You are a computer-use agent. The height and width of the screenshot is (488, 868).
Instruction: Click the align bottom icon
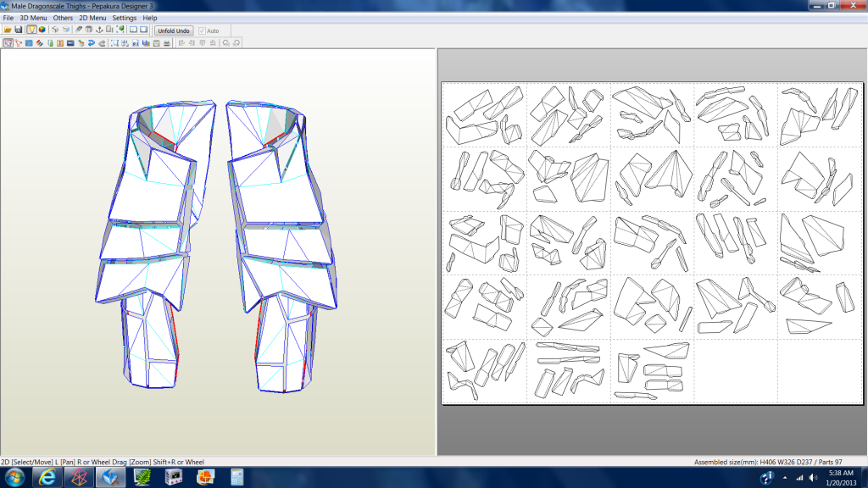click(213, 43)
